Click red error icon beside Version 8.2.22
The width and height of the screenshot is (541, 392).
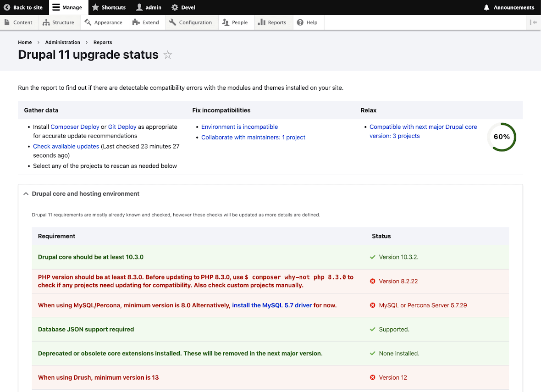click(x=373, y=281)
